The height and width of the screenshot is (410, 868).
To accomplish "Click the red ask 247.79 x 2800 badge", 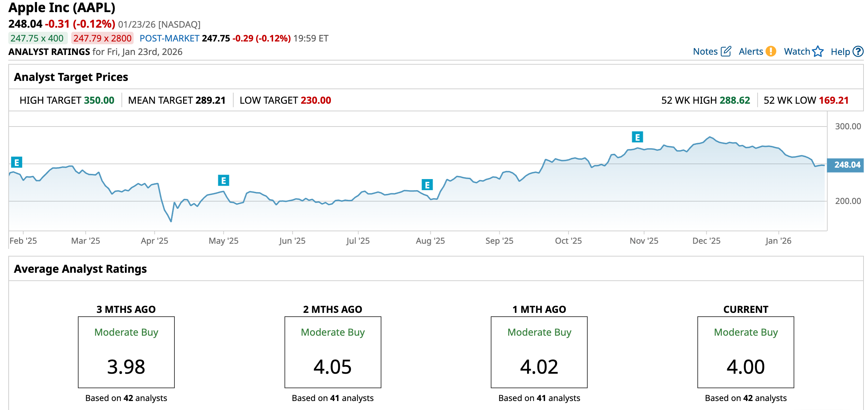I will tap(102, 38).
